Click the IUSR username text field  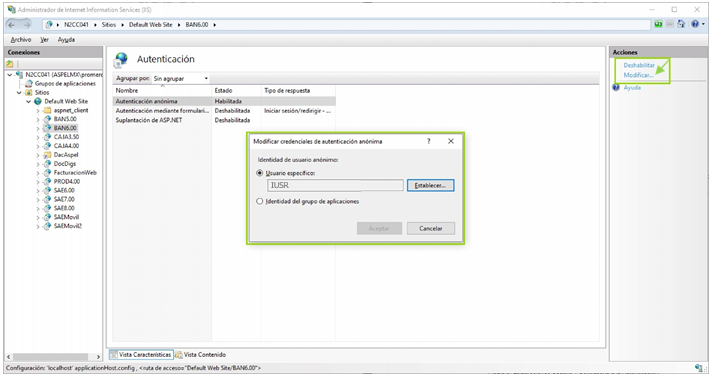[x=335, y=185]
